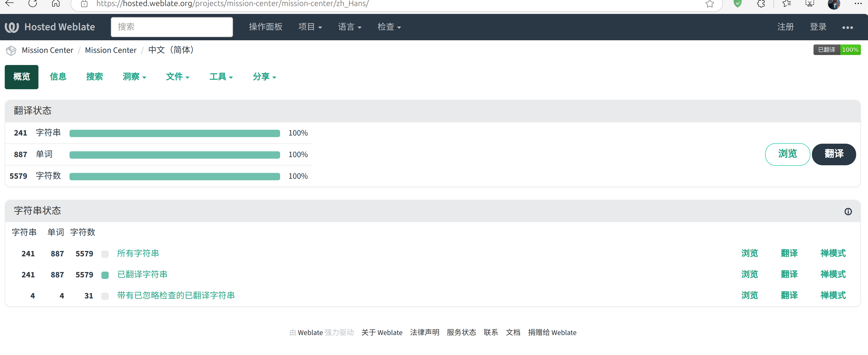Click the 字符串 100% progress bar

[x=175, y=133]
